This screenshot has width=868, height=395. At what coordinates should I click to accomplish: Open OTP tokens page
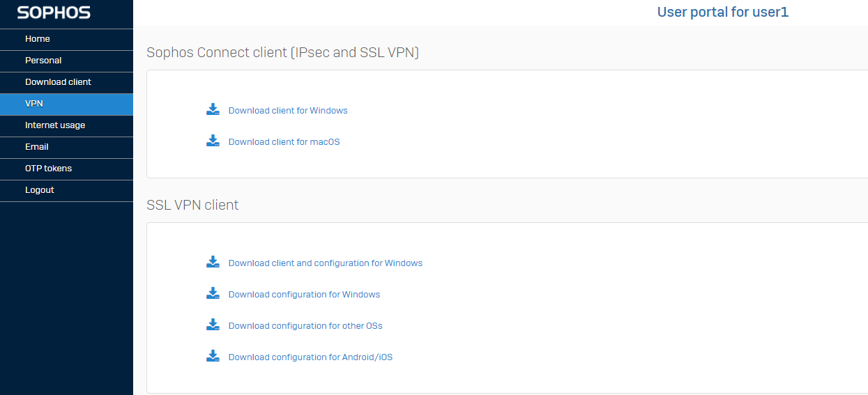(x=66, y=169)
